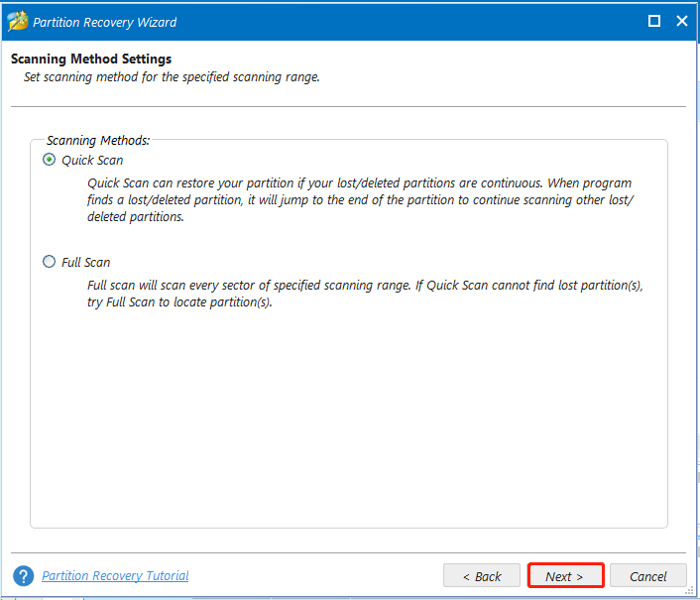Click the blue question mark help icon
Viewport: 700px width, 600px height.
point(23,576)
